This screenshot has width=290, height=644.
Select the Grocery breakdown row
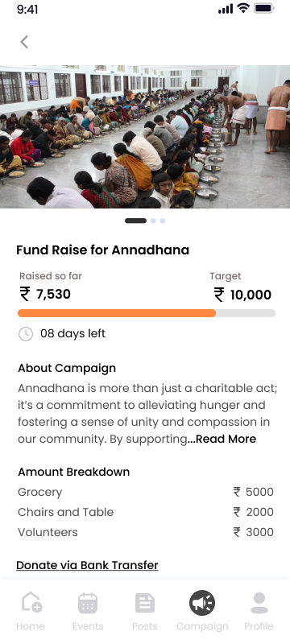(146, 492)
